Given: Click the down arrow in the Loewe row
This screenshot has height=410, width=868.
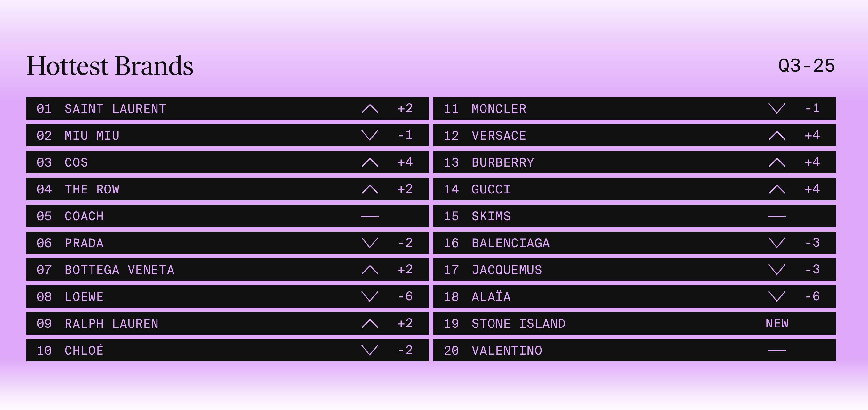Looking at the screenshot, I should [x=370, y=296].
